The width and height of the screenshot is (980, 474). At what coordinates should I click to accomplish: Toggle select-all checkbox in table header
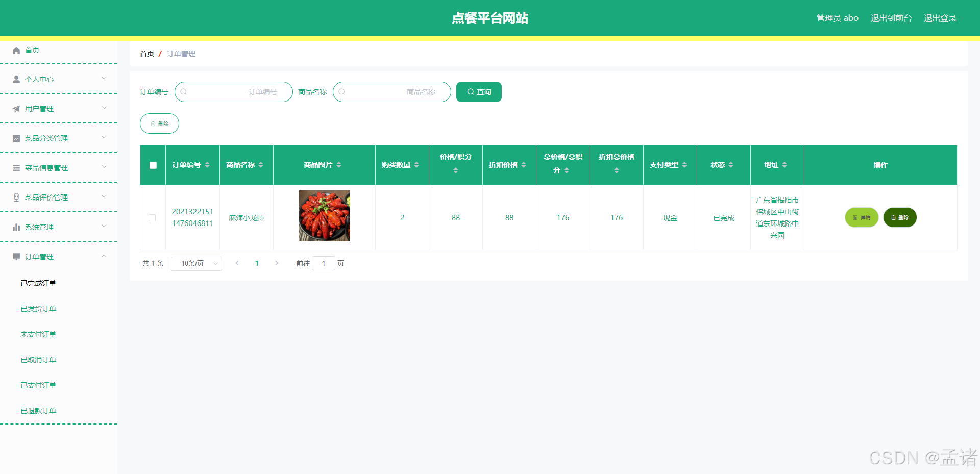click(x=153, y=165)
